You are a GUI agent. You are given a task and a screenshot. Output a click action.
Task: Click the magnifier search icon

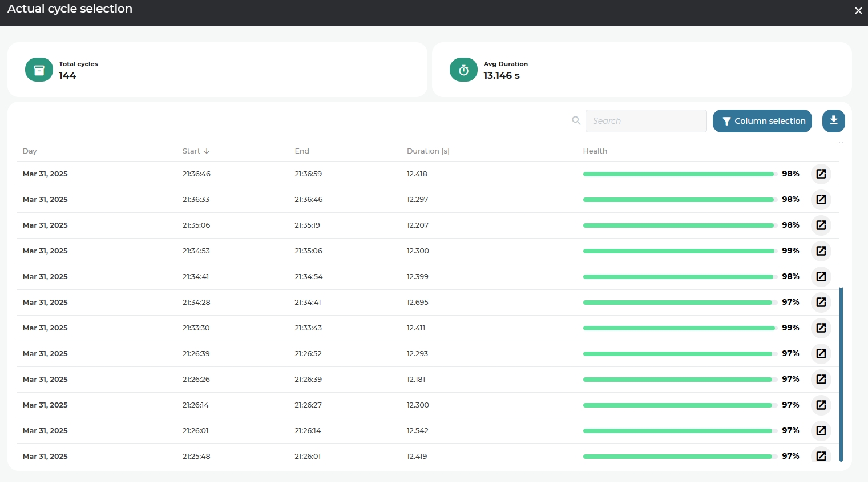(x=576, y=121)
